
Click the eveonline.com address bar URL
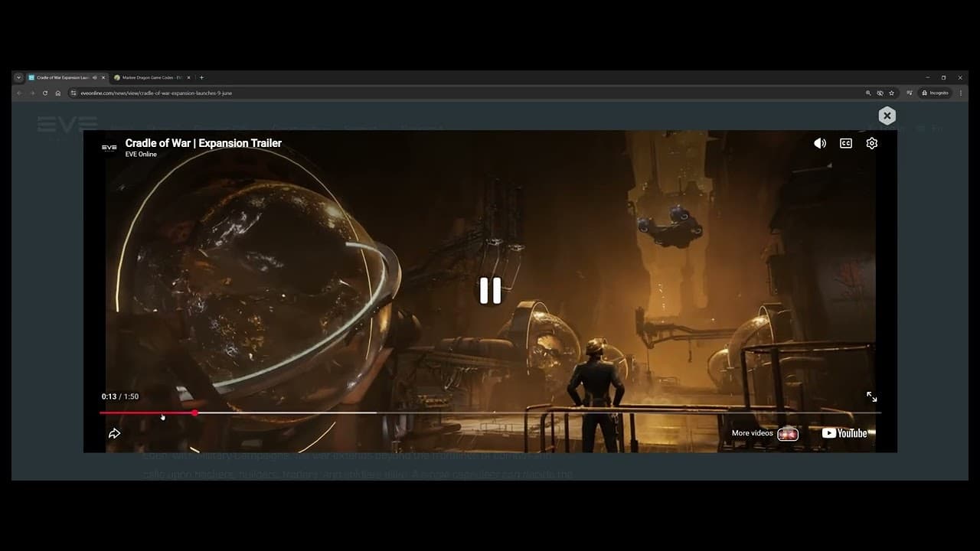pos(156,93)
